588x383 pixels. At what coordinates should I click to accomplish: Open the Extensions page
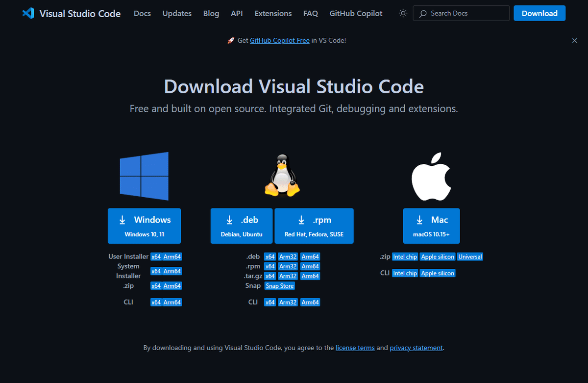[273, 14]
